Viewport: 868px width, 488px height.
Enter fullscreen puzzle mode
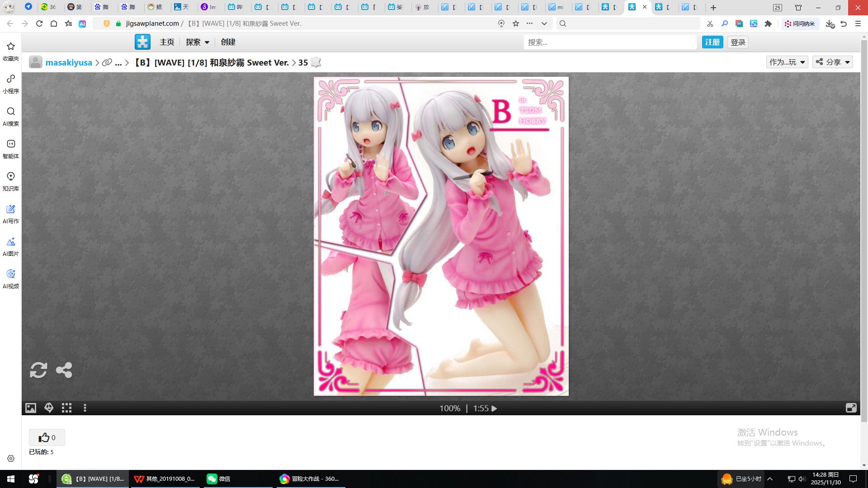pyautogui.click(x=851, y=408)
